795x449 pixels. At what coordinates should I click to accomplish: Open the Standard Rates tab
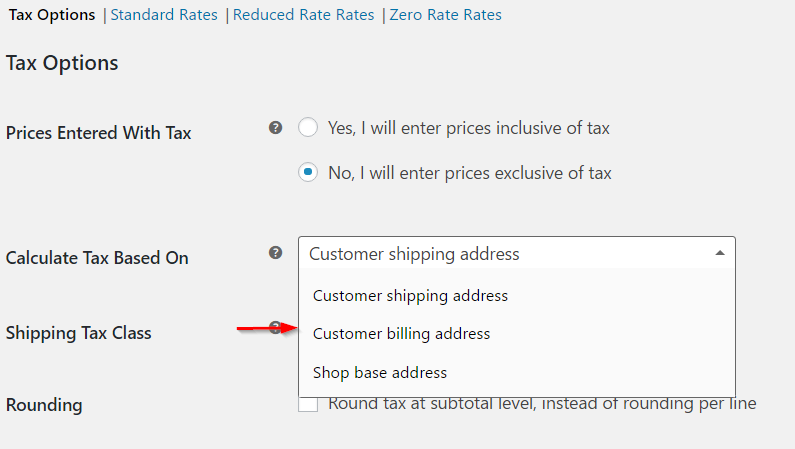(x=164, y=15)
